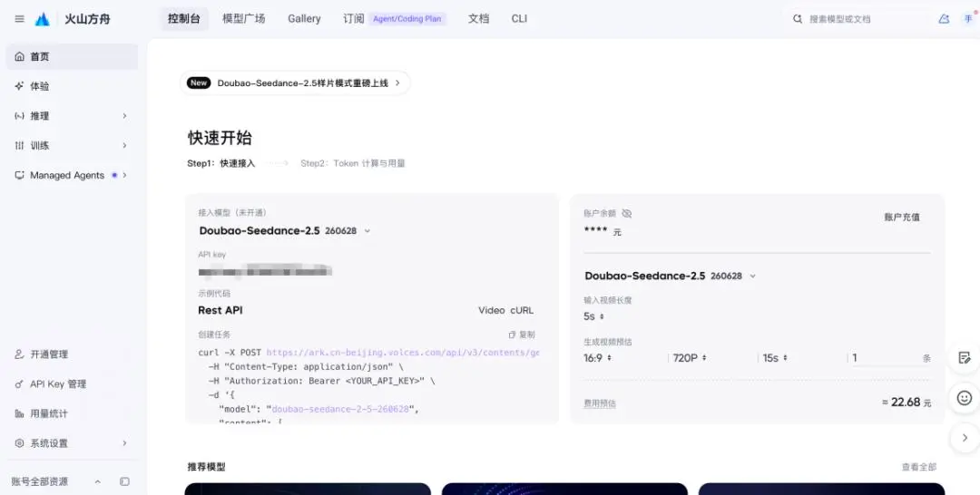Change duration 15s selector
The height and width of the screenshot is (495, 980).
[775, 358]
